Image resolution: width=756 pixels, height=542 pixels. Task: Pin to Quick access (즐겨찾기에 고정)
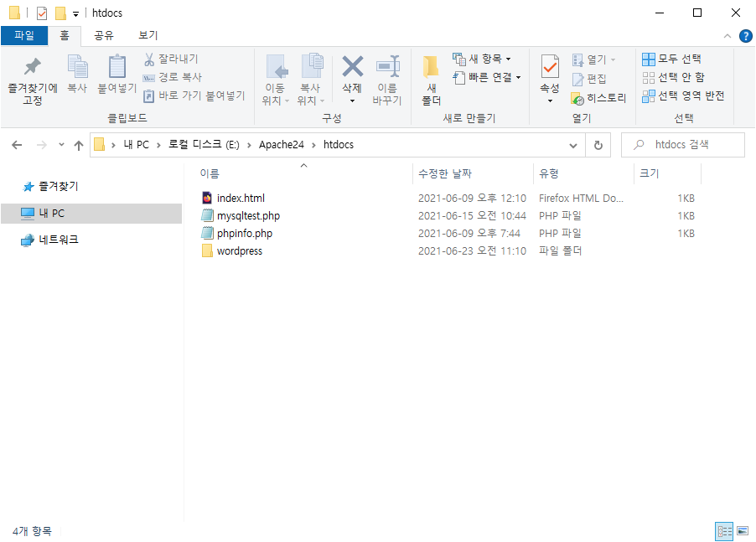tap(33, 80)
